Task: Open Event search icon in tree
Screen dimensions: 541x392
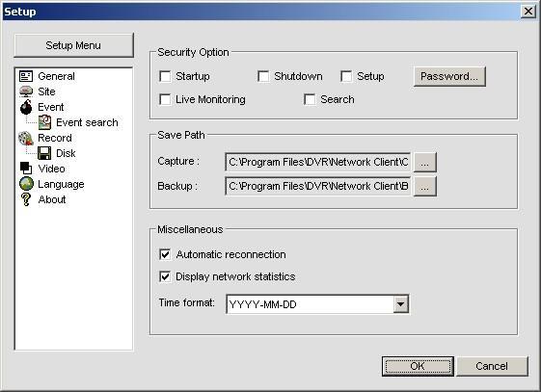Action: tap(45, 122)
